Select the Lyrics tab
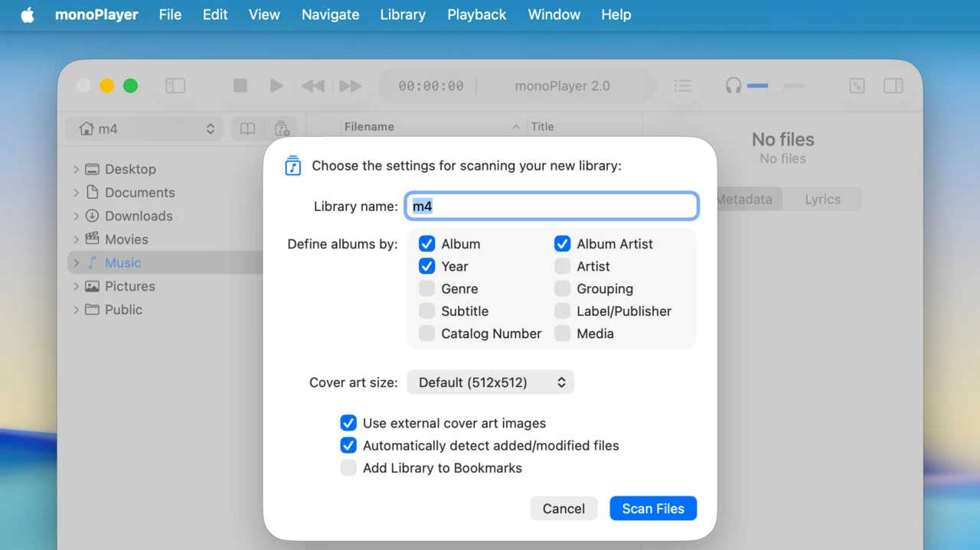980x550 pixels. pos(822,199)
